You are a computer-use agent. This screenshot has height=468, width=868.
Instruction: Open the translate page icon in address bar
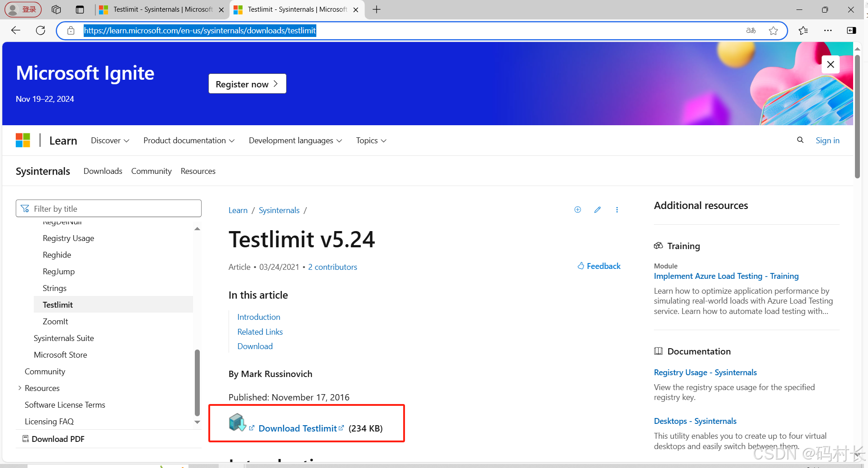[751, 30]
